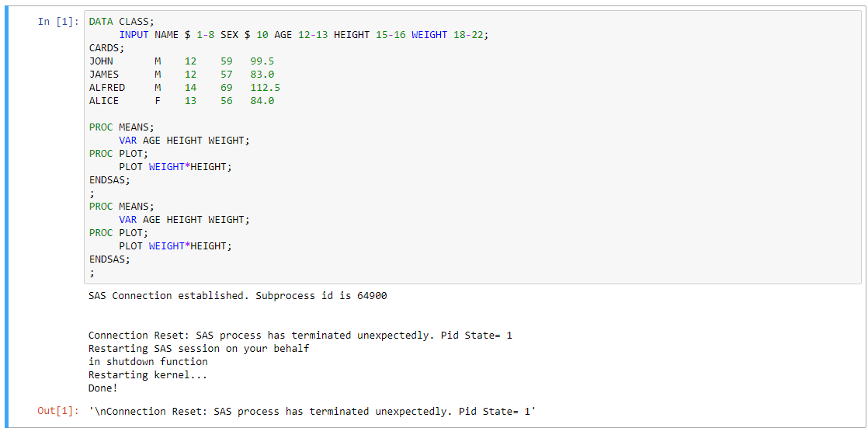This screenshot has width=868, height=435.
Task: Click the Connection Reset output message line
Action: coord(300,336)
